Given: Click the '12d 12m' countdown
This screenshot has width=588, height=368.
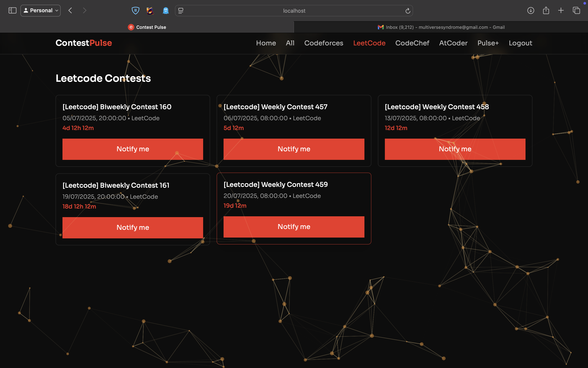Looking at the screenshot, I should [x=396, y=128].
